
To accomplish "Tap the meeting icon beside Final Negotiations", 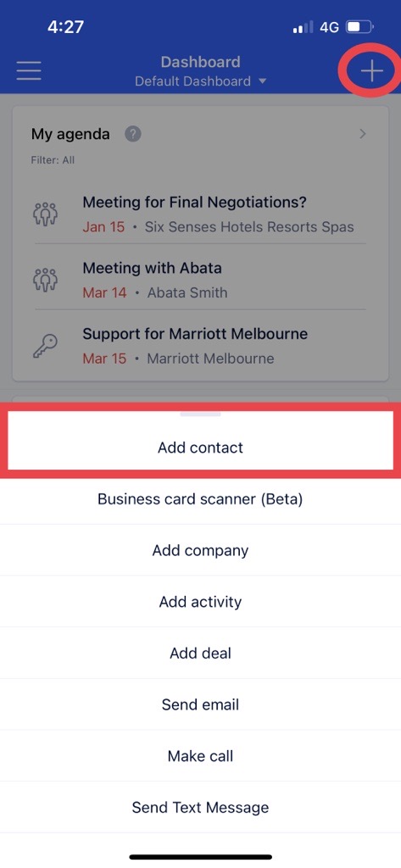I will coord(46,213).
